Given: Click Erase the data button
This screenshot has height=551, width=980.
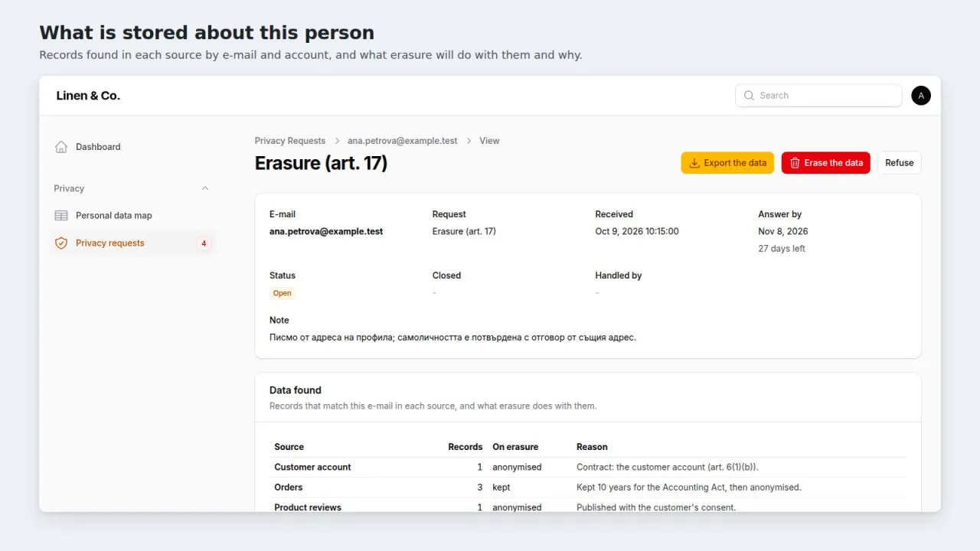Looking at the screenshot, I should click(x=825, y=163).
